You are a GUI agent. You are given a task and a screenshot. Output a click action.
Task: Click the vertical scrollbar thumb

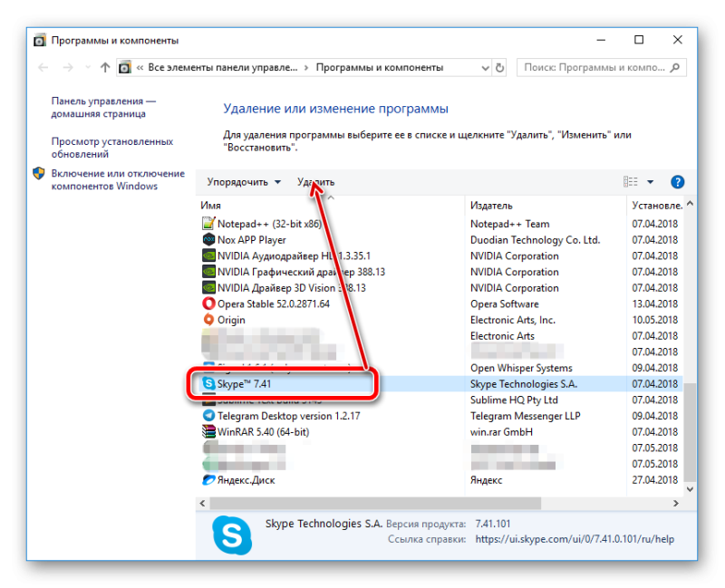(690, 431)
